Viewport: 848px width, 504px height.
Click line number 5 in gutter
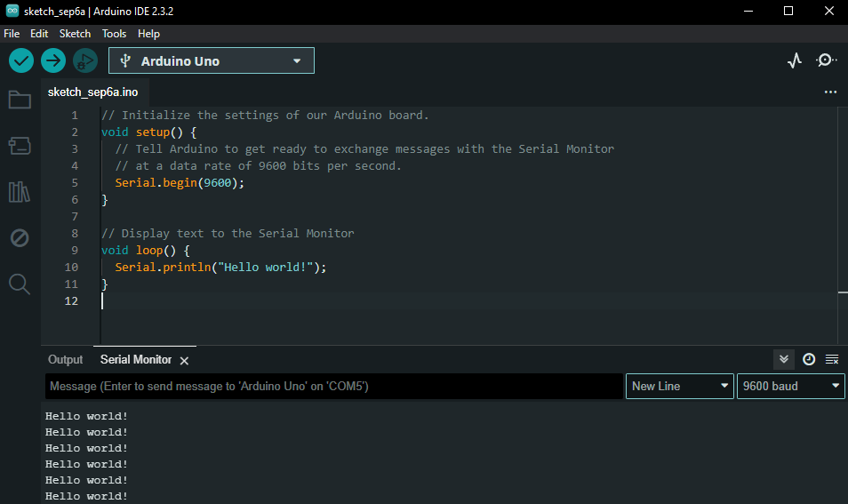click(x=75, y=183)
